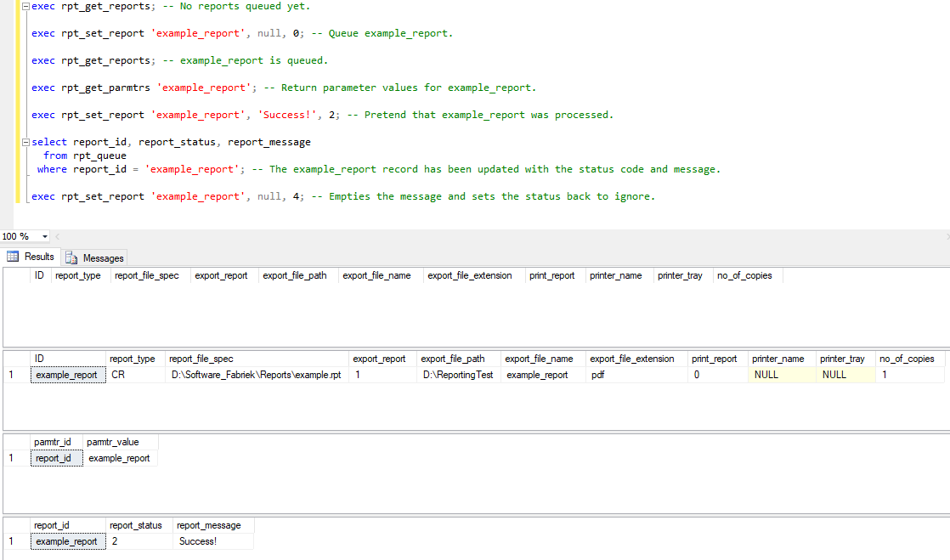Select the example_report cell in parmtr_value column
The height and width of the screenshot is (560, 950).
(119, 458)
